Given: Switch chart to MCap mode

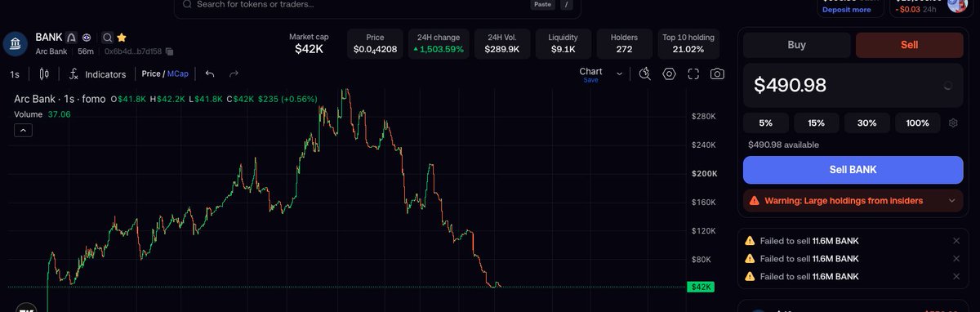Looking at the screenshot, I should click(178, 74).
